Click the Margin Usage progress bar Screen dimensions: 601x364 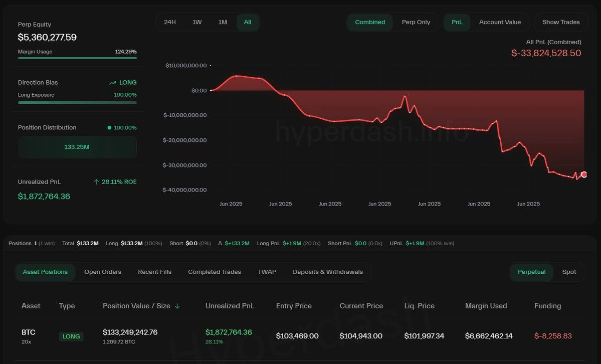click(77, 58)
